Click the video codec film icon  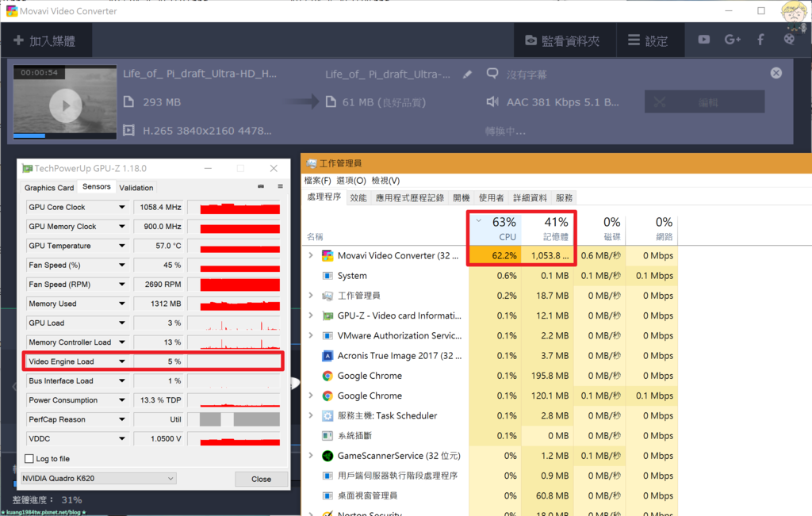pos(128,131)
